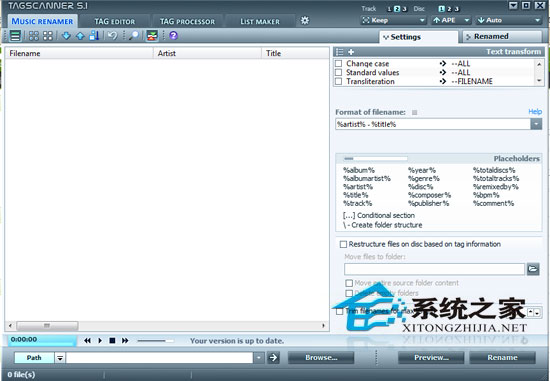Screen dimensions: 550x381
Task: Select Track numbering option 2
Action: pos(397,9)
